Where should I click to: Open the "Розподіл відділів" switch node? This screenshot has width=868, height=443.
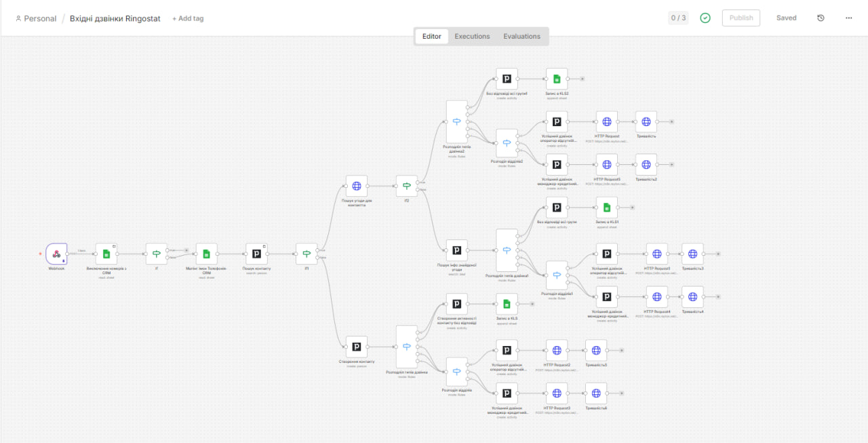456,371
